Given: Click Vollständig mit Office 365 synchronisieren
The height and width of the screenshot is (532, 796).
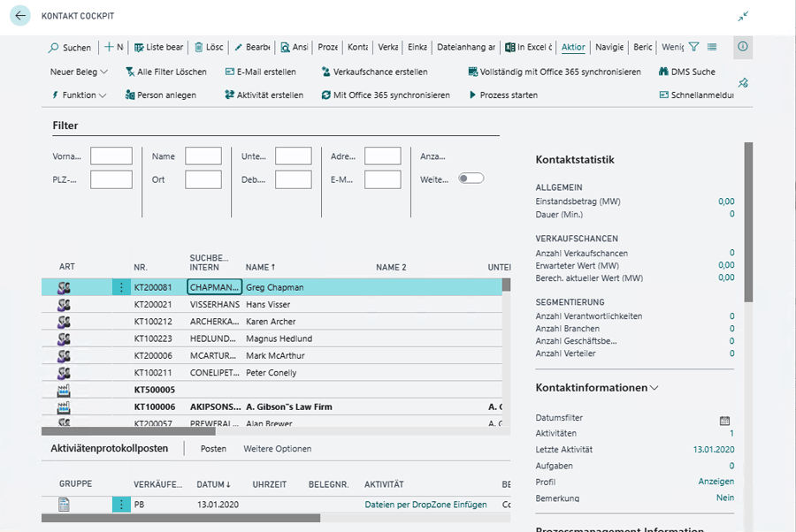Looking at the screenshot, I should click(555, 72).
